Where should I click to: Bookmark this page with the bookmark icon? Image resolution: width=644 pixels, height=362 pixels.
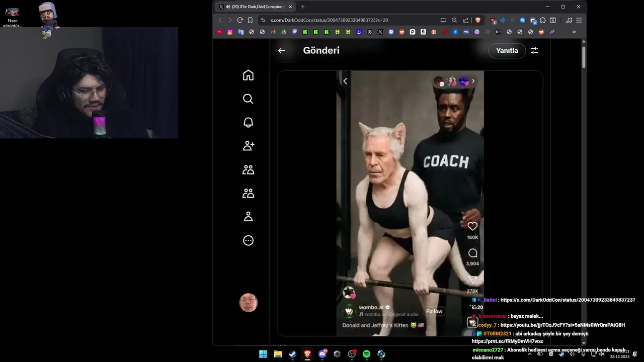[250, 20]
